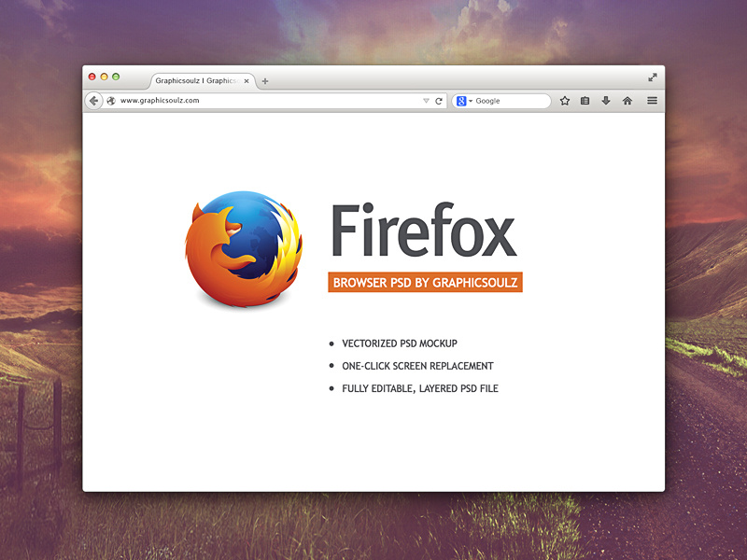Zoom the window with the green button
Screen dimensions: 747x560
click(x=116, y=77)
